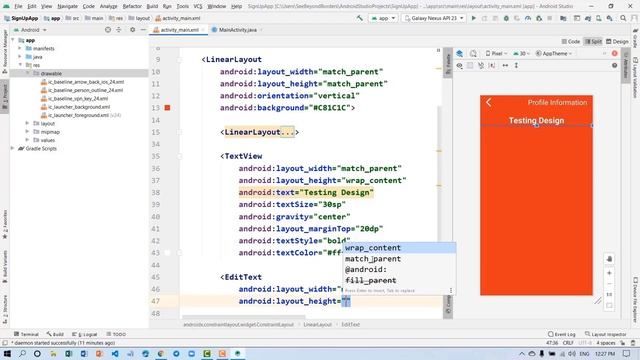This screenshot has width=640, height=360.
Task: Click the Windows taskbar search icon
Action: [22, 353]
